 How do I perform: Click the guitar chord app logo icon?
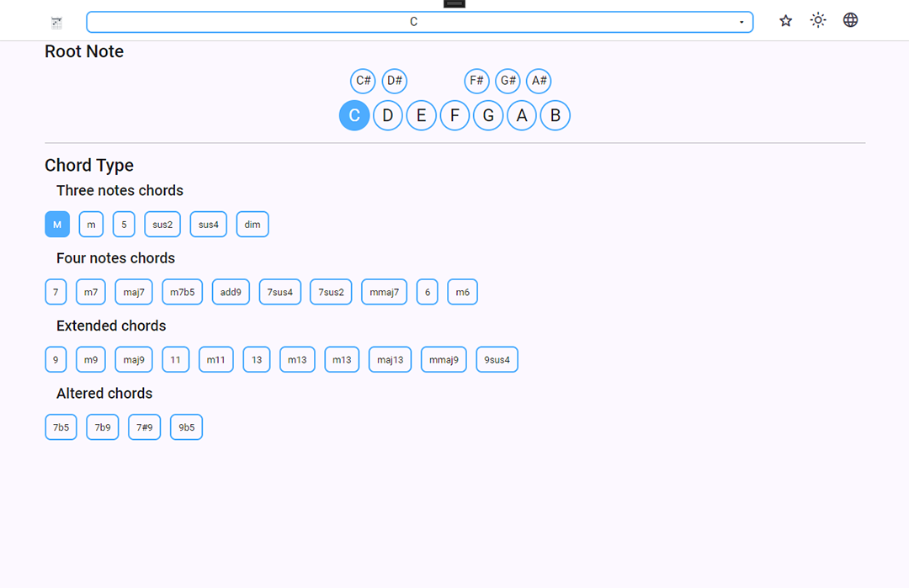(56, 23)
